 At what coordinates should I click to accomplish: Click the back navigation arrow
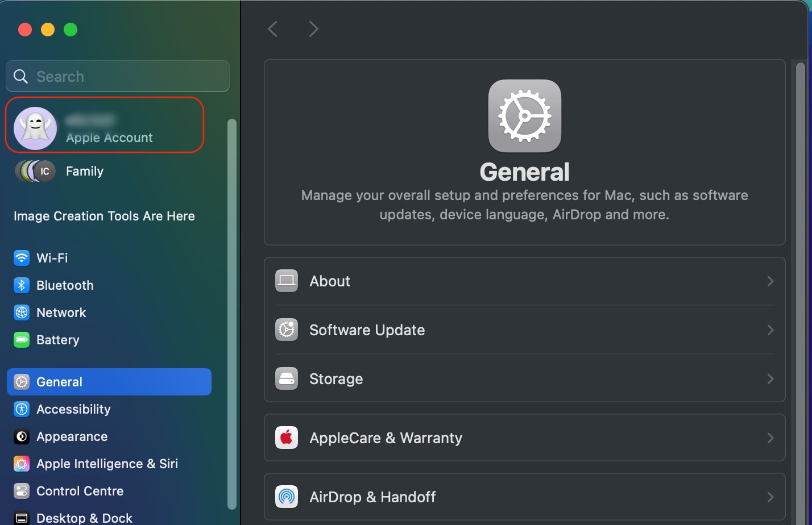point(272,28)
